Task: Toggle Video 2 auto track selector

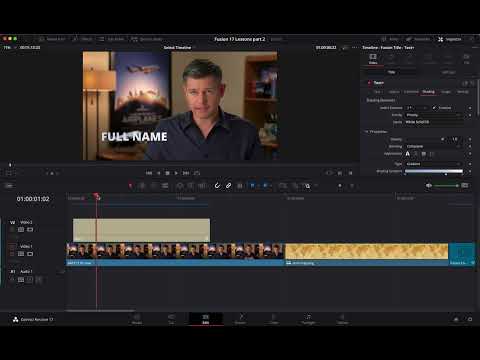Action: click(21, 230)
